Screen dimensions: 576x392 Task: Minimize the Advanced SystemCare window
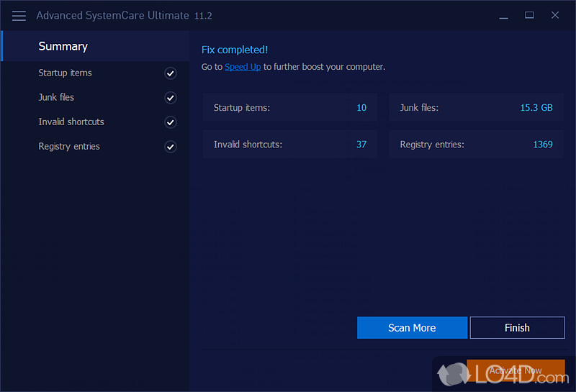tap(503, 15)
